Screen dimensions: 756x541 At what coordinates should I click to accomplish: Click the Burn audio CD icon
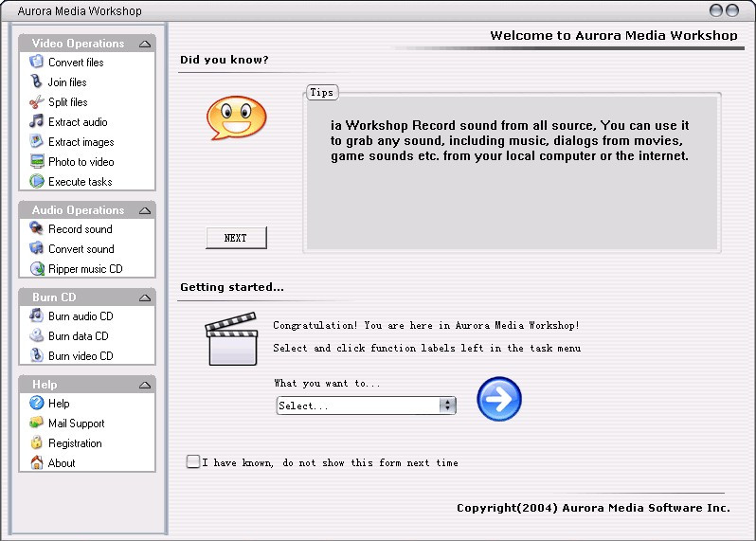[x=36, y=316]
